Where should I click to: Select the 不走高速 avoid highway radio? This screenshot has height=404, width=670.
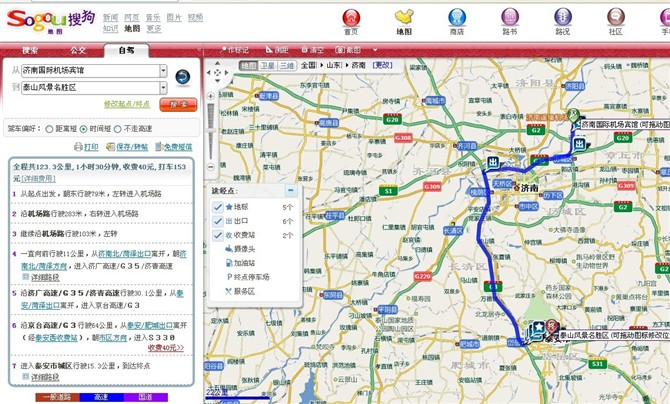[x=118, y=129]
